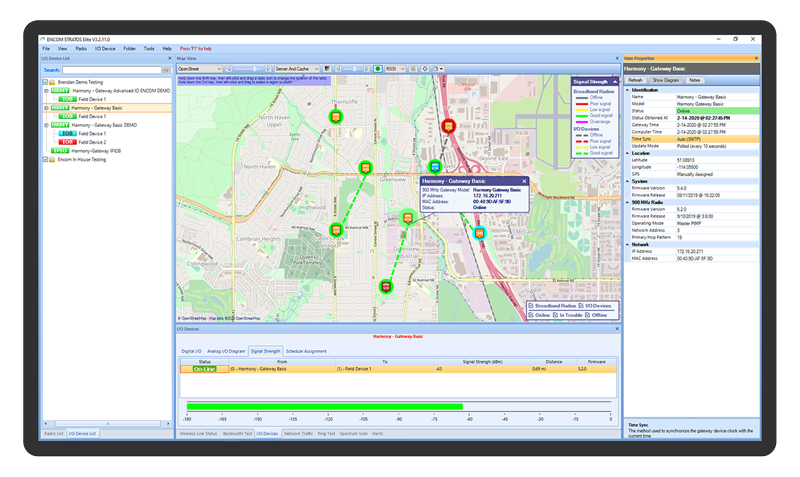800x477 pixels.
Task: Switch to the Digital I/O tab
Action: click(x=191, y=351)
